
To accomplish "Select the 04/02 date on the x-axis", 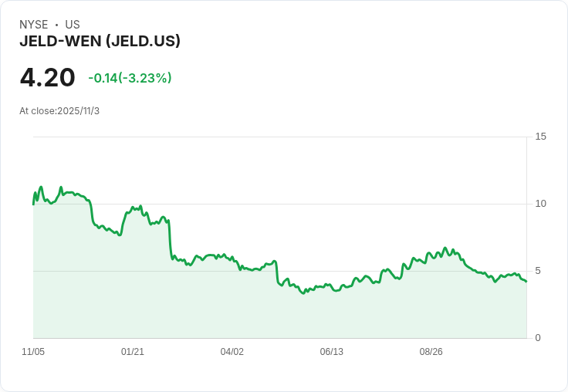I will pos(232,352).
